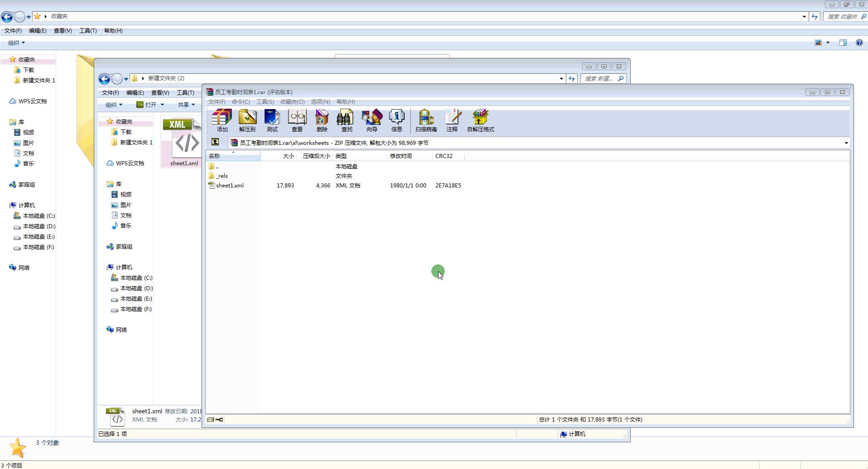The height and width of the screenshot is (469, 868).
Task: Click the 测试 (Test) toolbar icon
Action: (x=272, y=120)
